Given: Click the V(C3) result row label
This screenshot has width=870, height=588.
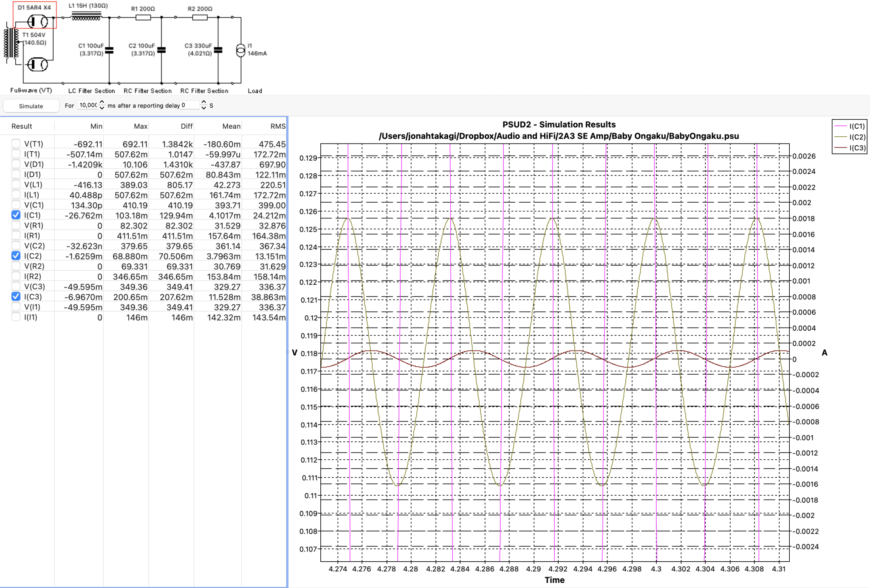Looking at the screenshot, I should [34, 287].
